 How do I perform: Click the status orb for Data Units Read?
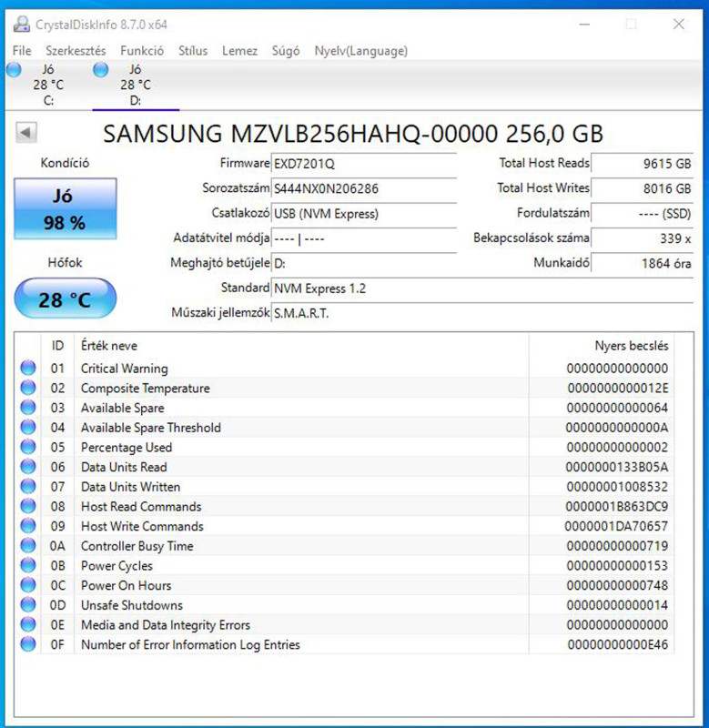point(28,467)
